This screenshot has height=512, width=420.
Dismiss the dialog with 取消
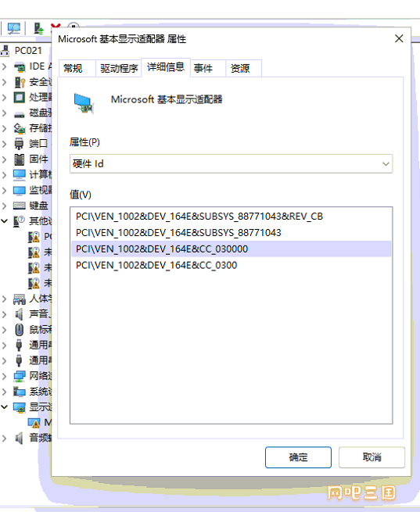pyautogui.click(x=372, y=457)
